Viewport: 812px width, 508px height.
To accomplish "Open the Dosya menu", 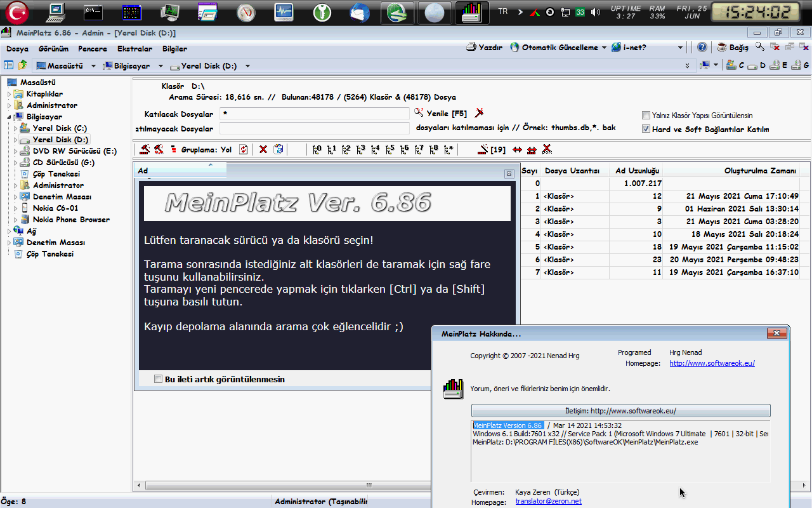I will pos(18,49).
